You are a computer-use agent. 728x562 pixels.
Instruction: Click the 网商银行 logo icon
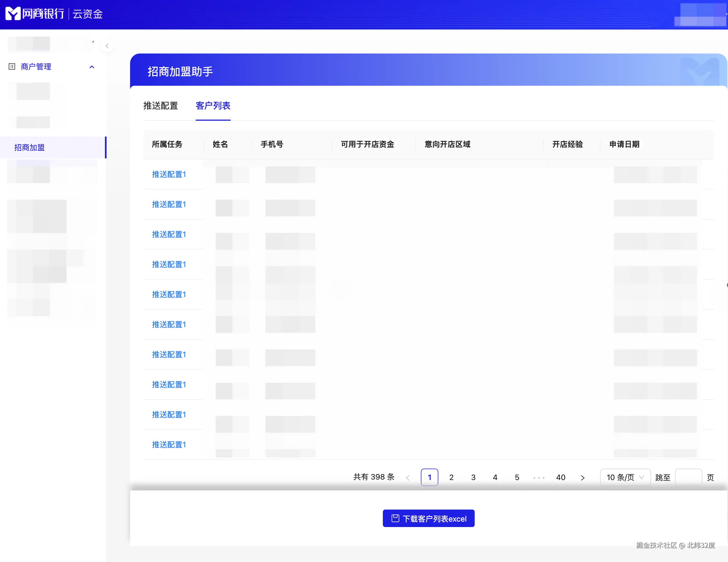13,14
